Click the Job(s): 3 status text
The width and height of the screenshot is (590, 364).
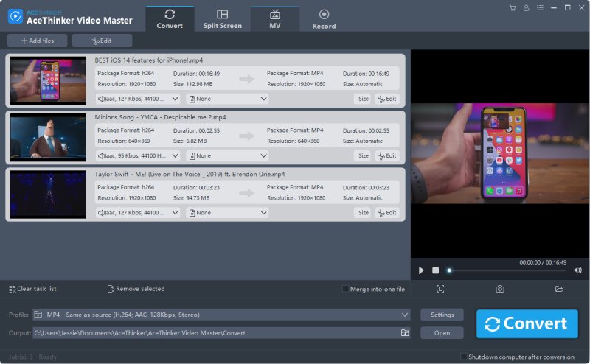click(21, 357)
